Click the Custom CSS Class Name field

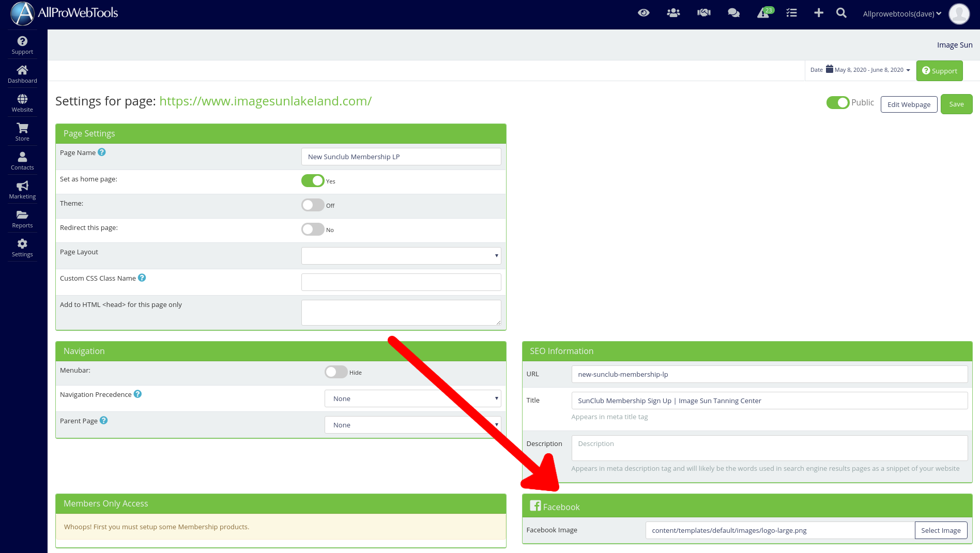pyautogui.click(x=401, y=282)
